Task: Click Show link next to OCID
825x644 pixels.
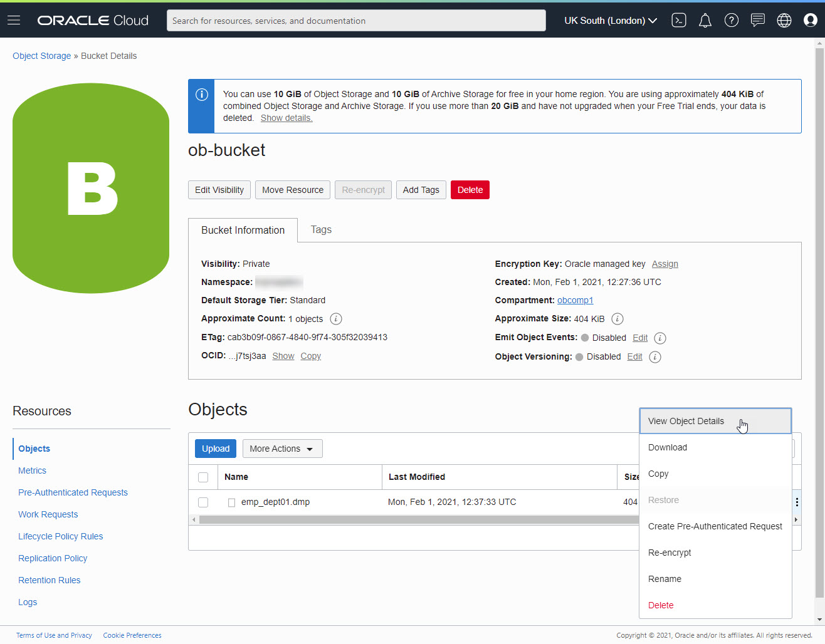Action: (x=283, y=356)
